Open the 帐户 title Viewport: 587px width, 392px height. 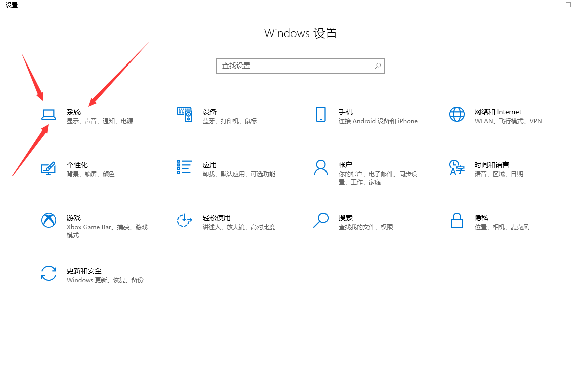[345, 165]
